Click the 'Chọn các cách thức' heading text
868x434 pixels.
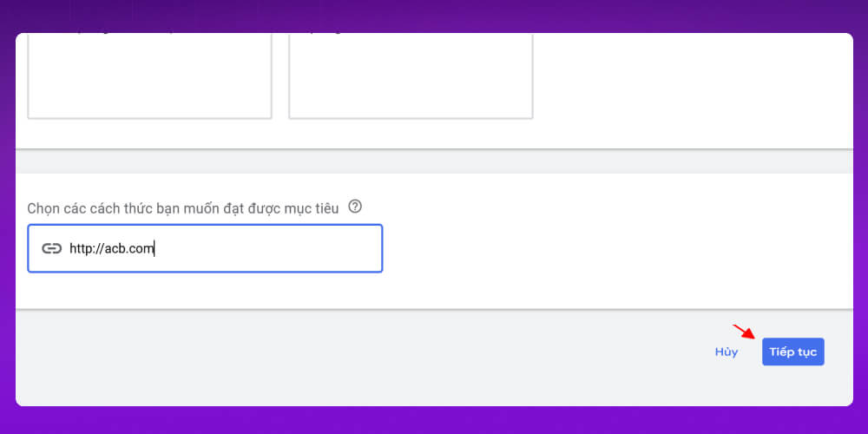tap(182, 208)
